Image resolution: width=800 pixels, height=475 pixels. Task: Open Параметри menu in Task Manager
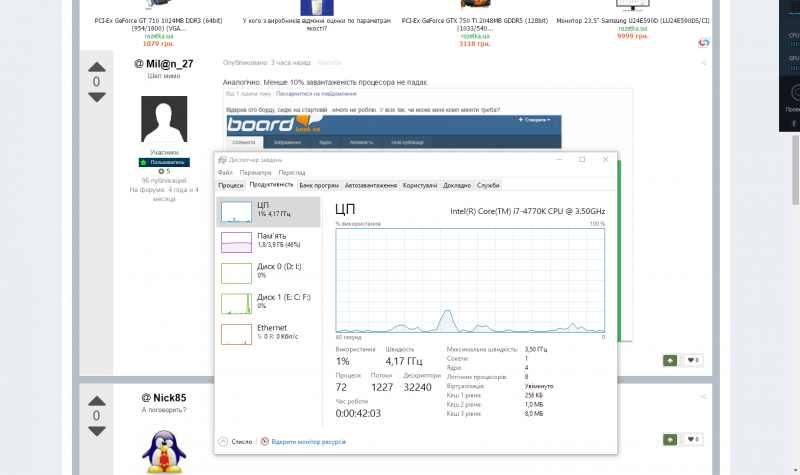255,172
